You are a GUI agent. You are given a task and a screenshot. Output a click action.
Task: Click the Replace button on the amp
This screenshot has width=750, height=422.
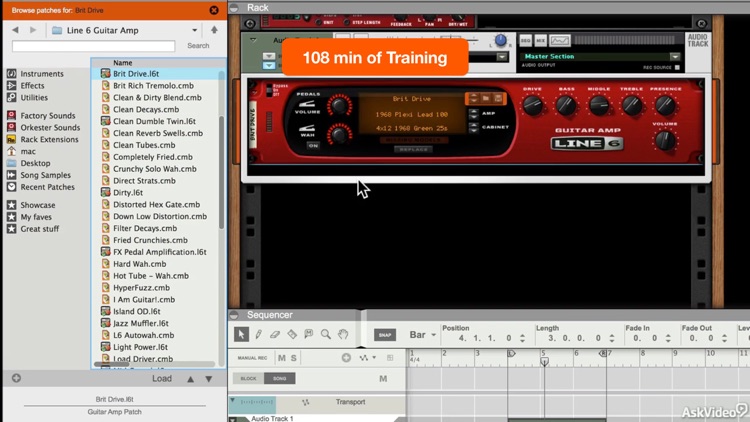coord(414,149)
